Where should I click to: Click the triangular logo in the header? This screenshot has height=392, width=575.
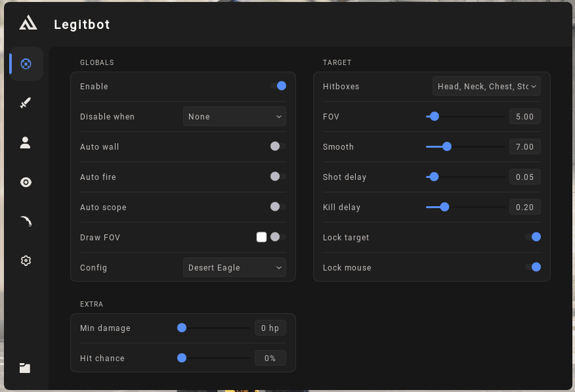click(28, 23)
